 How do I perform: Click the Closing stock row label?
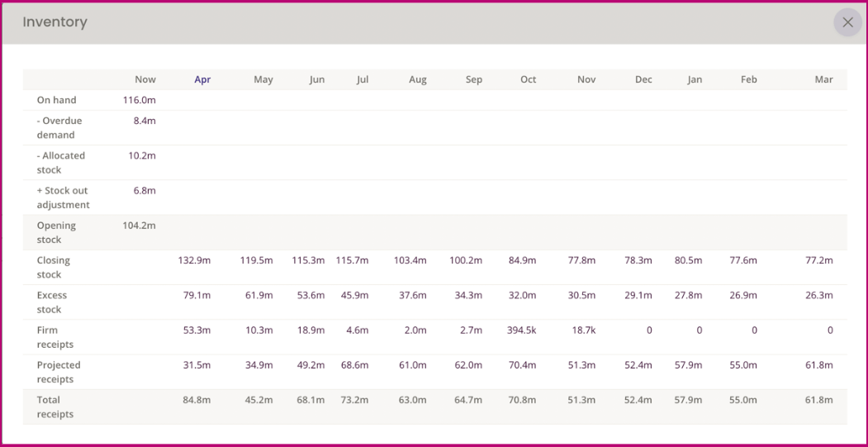tap(54, 267)
